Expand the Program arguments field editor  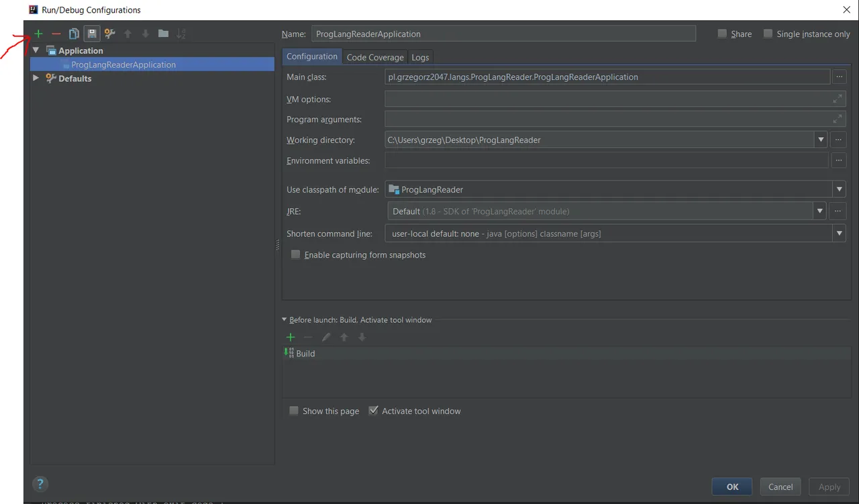point(838,119)
